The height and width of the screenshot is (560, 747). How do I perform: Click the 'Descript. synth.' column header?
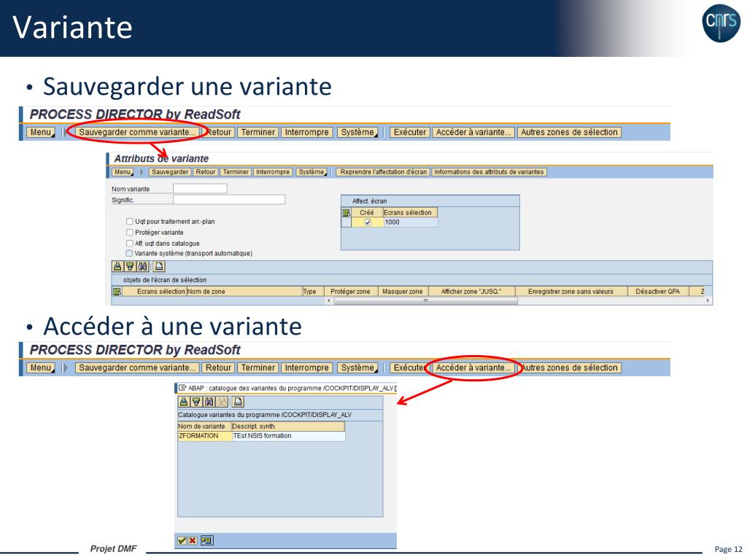pyautogui.click(x=288, y=427)
